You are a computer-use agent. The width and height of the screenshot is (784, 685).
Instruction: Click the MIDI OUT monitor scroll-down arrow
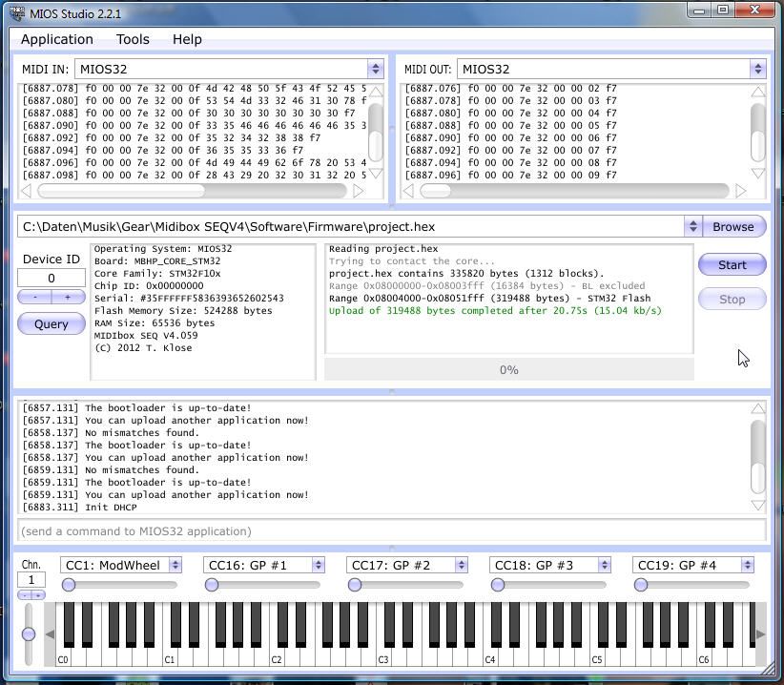coord(758,173)
